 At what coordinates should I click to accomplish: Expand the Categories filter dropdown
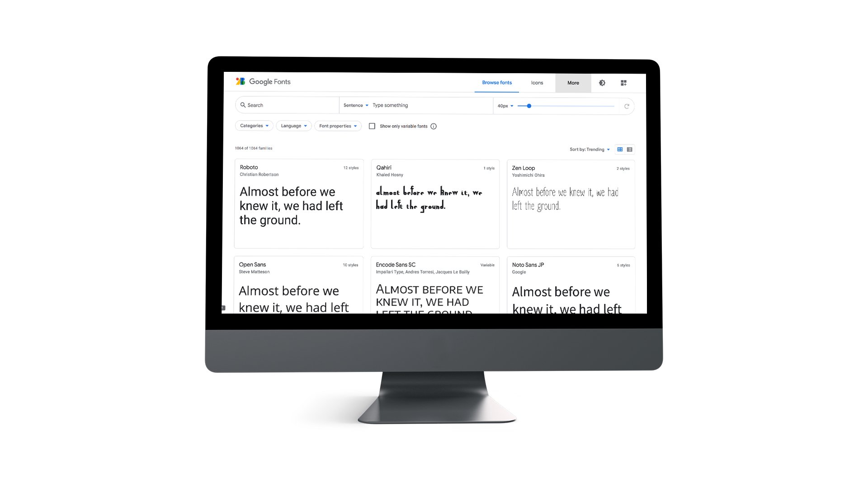point(253,126)
